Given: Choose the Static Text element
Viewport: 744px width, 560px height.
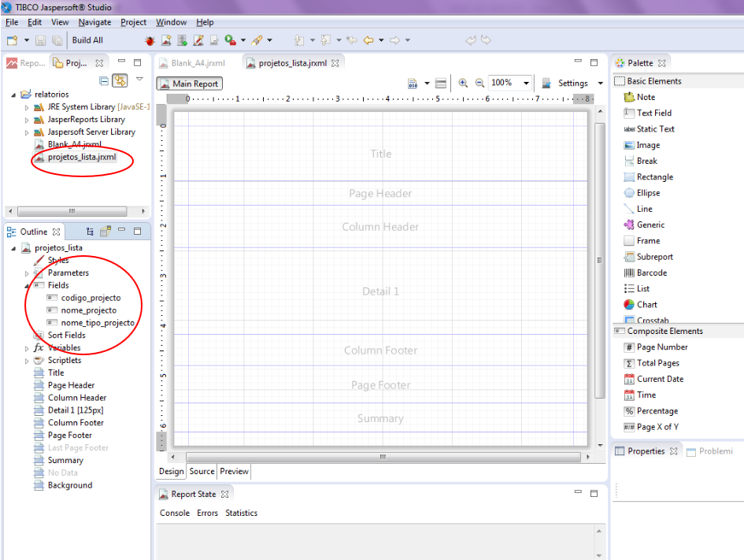Looking at the screenshot, I should point(649,129).
